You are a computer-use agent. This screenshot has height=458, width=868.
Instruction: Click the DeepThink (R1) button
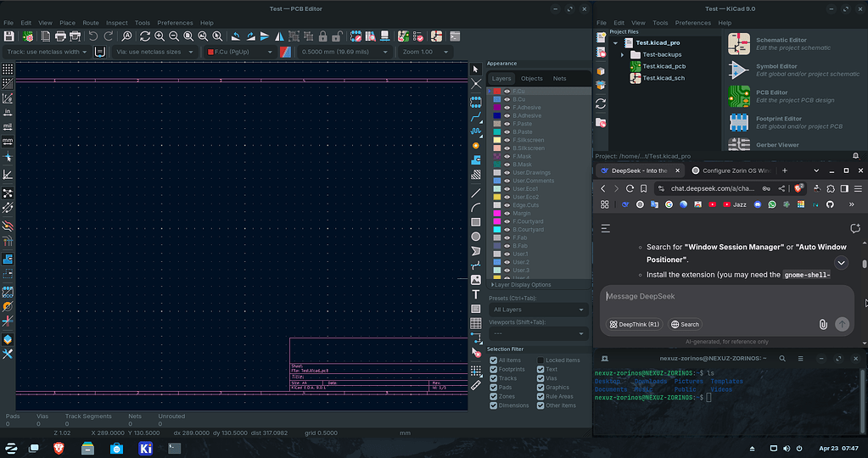(x=634, y=324)
